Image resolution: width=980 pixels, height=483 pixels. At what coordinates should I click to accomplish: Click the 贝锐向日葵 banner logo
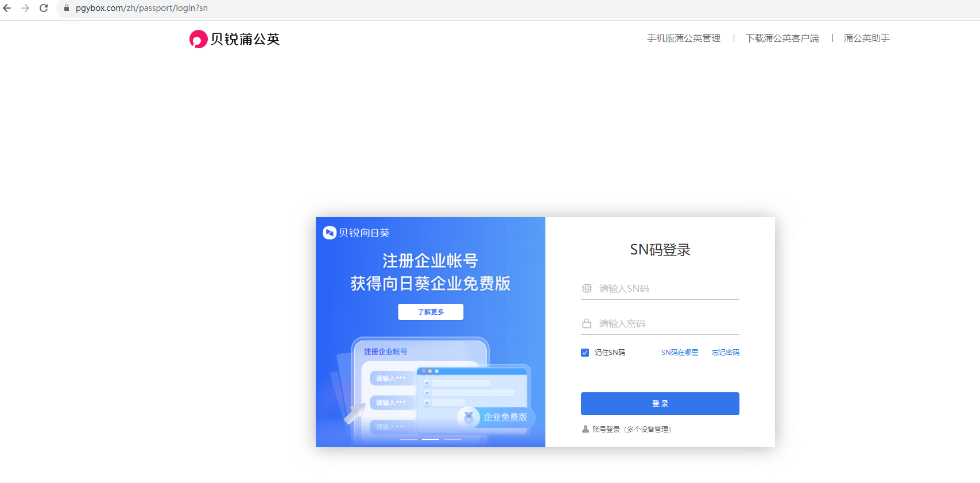[x=356, y=233]
